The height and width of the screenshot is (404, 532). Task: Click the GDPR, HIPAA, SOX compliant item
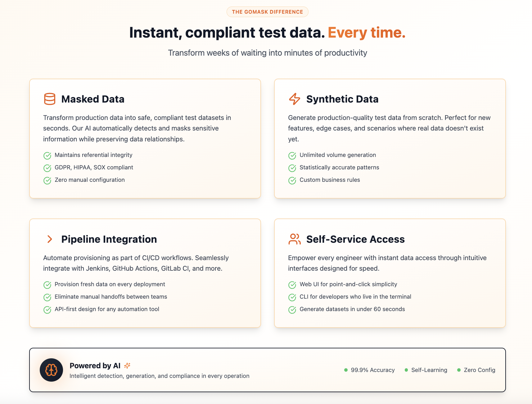(x=94, y=168)
